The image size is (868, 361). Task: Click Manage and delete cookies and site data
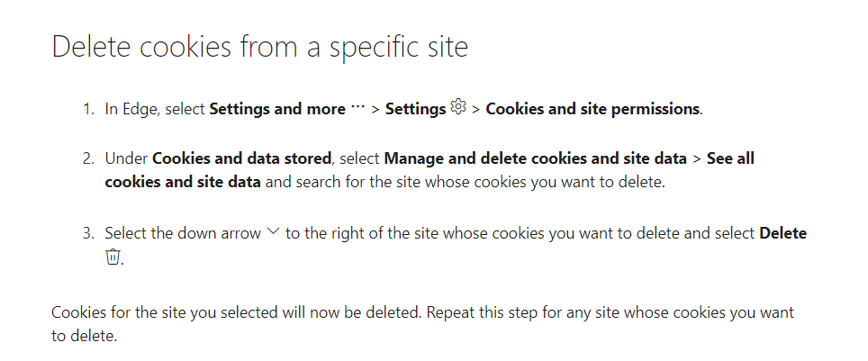(535, 158)
